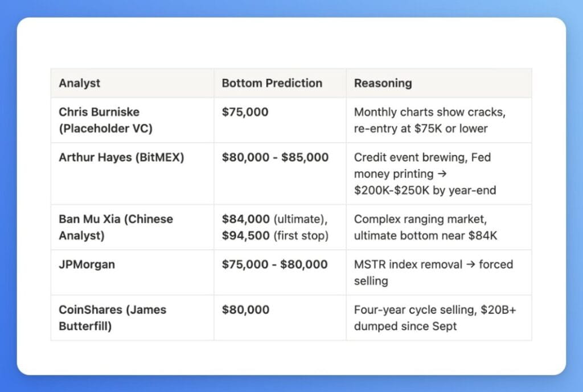This screenshot has width=583, height=392.
Task: Click the '$84,000 (ultimate)' prediction text
Action: click(275, 219)
